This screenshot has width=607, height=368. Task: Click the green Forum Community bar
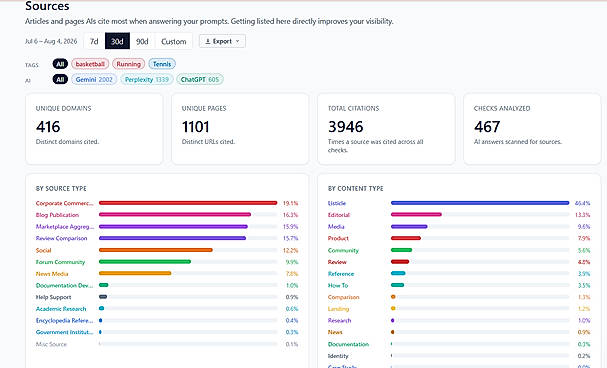145,262
